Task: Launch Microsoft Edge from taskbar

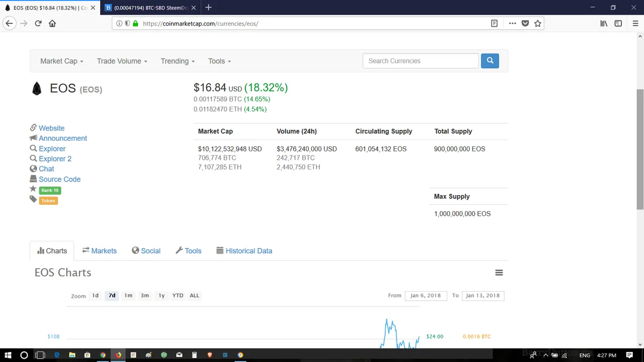Action: 57,355
